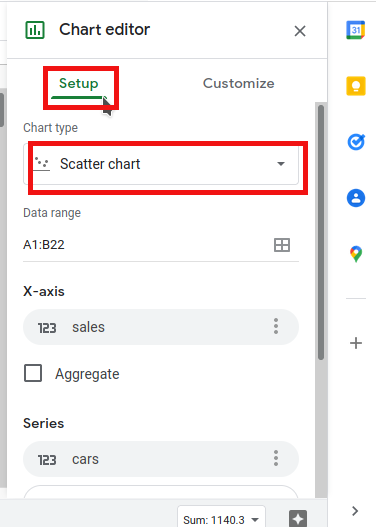Click the A1:B22 data range field
Screen dimensions: 376x527
coord(161,245)
